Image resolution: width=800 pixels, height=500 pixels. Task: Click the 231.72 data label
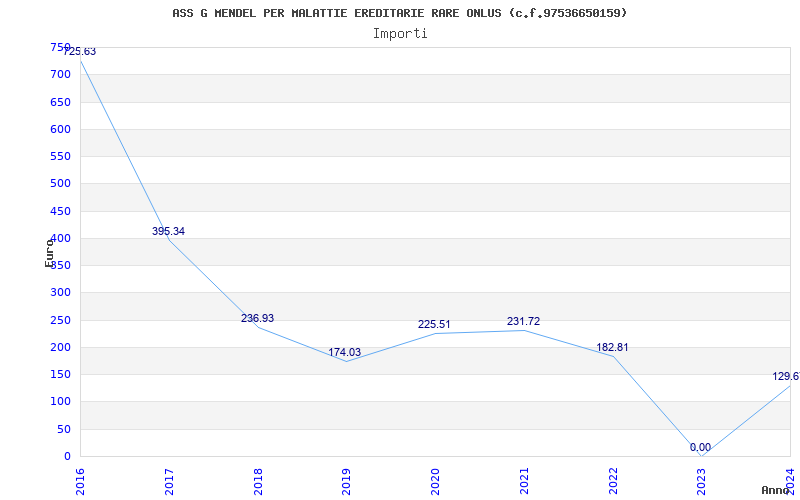coord(523,321)
